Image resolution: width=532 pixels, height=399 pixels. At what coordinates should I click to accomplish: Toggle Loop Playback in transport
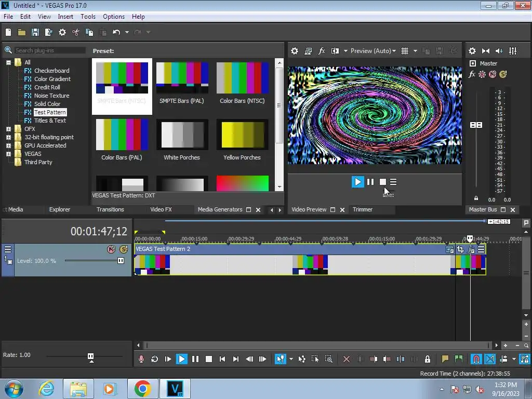(154, 359)
